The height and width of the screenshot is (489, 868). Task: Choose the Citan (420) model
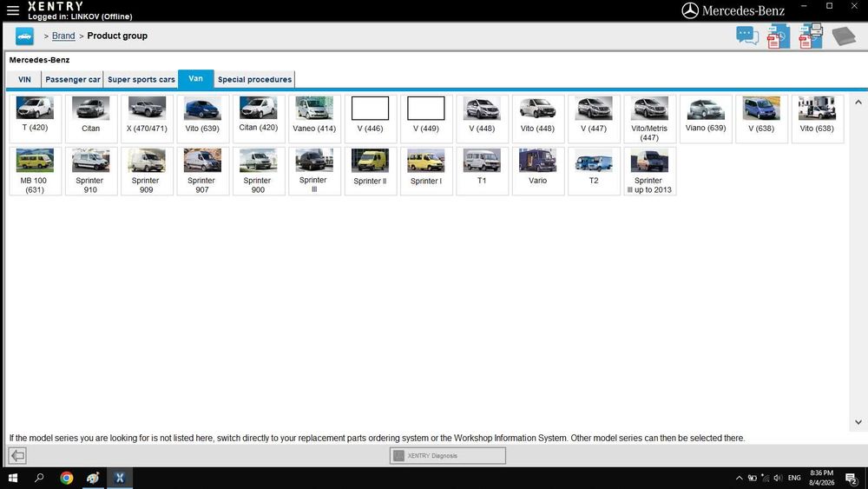[x=259, y=119]
